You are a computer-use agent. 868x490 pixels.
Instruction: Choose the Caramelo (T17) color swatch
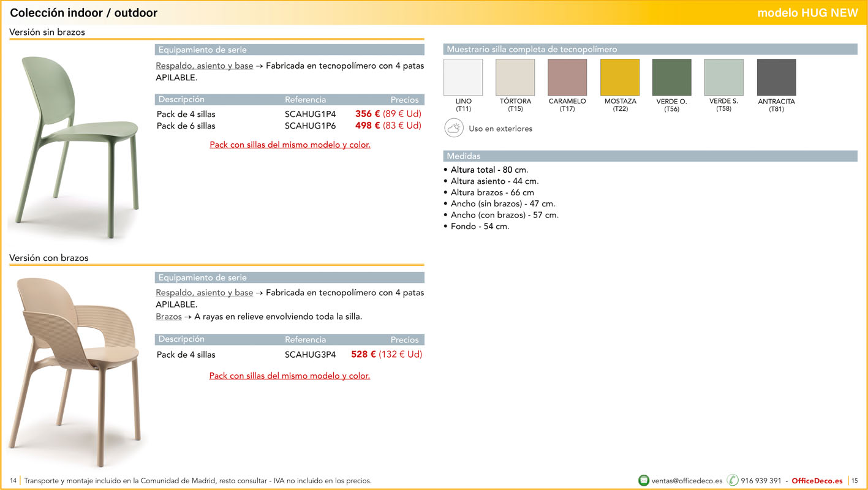coord(567,78)
